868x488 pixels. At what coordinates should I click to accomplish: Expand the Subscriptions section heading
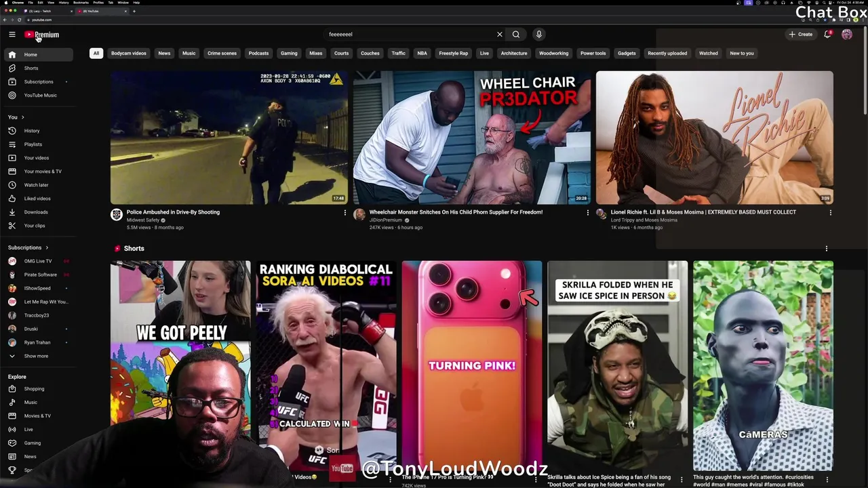(x=28, y=247)
